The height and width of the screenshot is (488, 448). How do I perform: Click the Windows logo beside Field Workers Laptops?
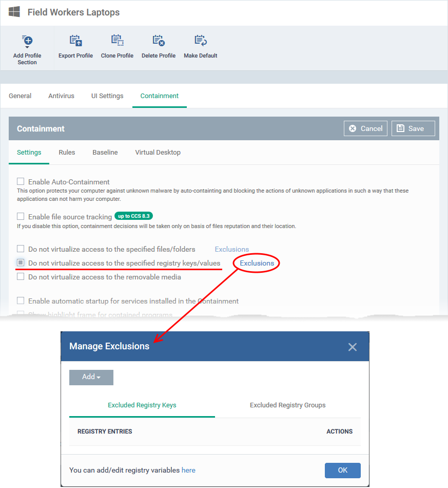tap(14, 12)
